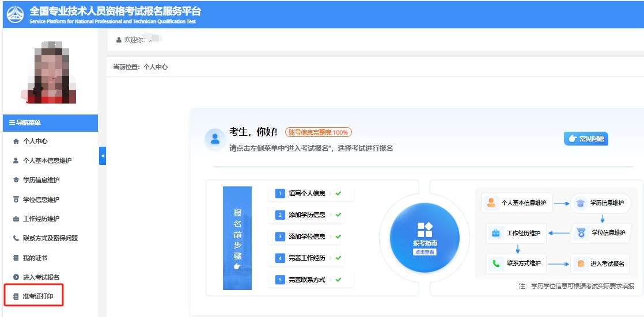Click step 1 填写个人信息
Viewport: 644px width, 317px height.
coord(306,193)
